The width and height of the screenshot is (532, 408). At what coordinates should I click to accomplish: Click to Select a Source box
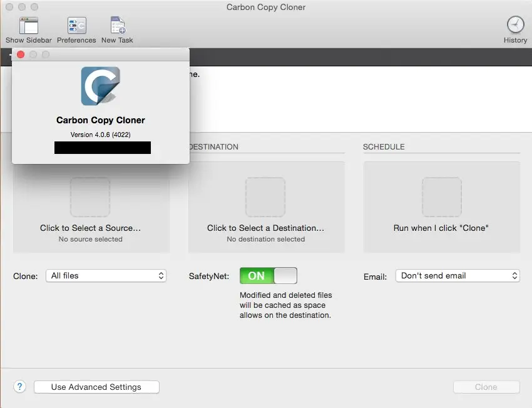91,207
